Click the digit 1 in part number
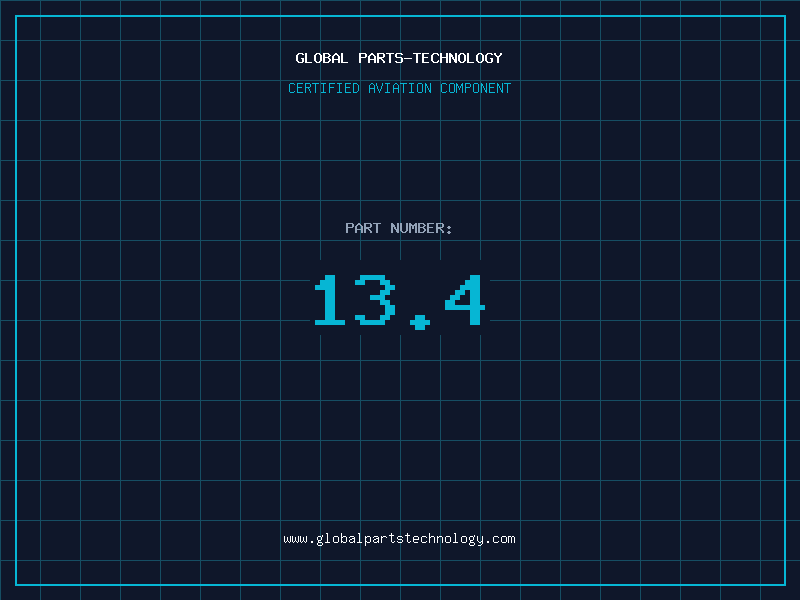The width and height of the screenshot is (800, 600). [x=330, y=301]
